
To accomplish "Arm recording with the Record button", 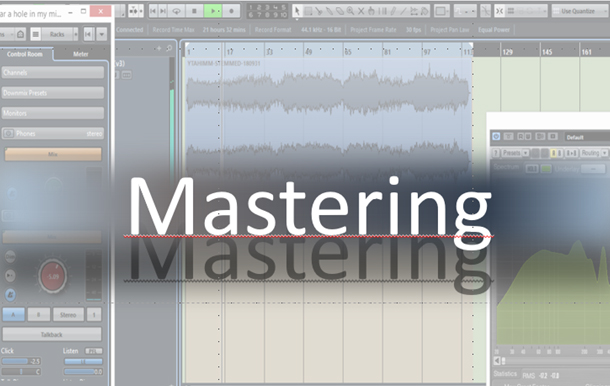I will click(x=231, y=11).
